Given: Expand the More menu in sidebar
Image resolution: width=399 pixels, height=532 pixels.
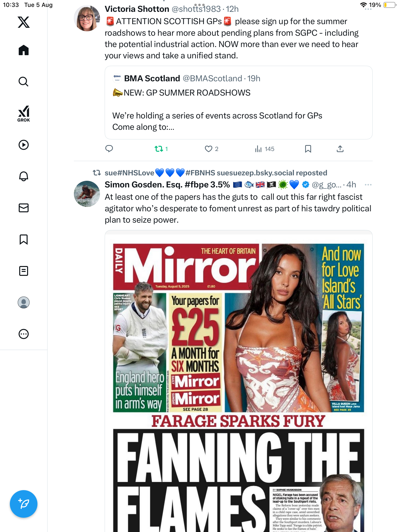Looking at the screenshot, I should 24,334.
